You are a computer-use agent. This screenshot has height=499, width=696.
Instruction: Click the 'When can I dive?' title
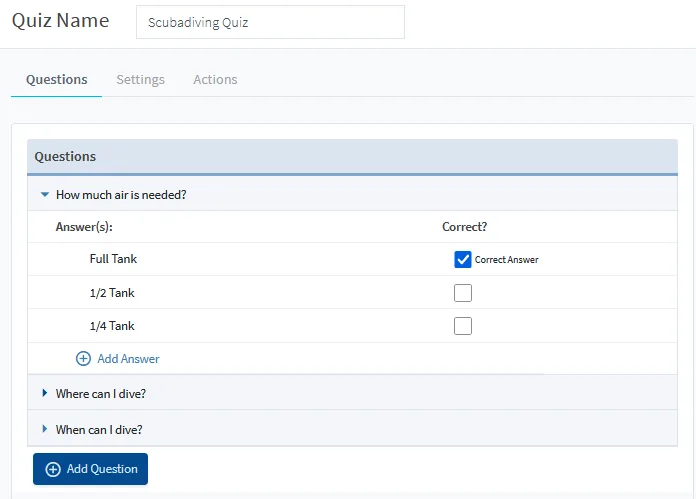tap(99, 430)
